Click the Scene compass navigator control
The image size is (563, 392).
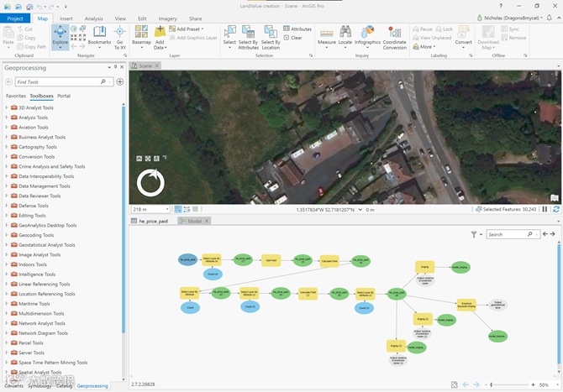pos(150,180)
